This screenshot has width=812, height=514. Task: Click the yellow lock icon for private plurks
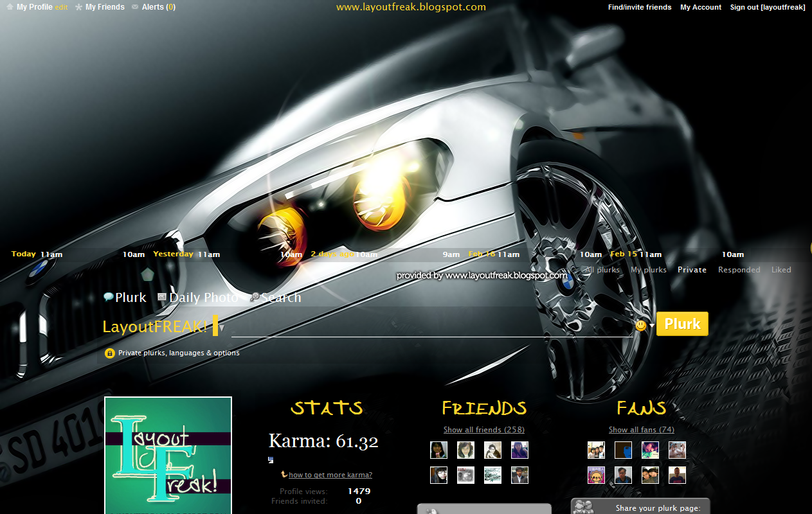coord(110,353)
